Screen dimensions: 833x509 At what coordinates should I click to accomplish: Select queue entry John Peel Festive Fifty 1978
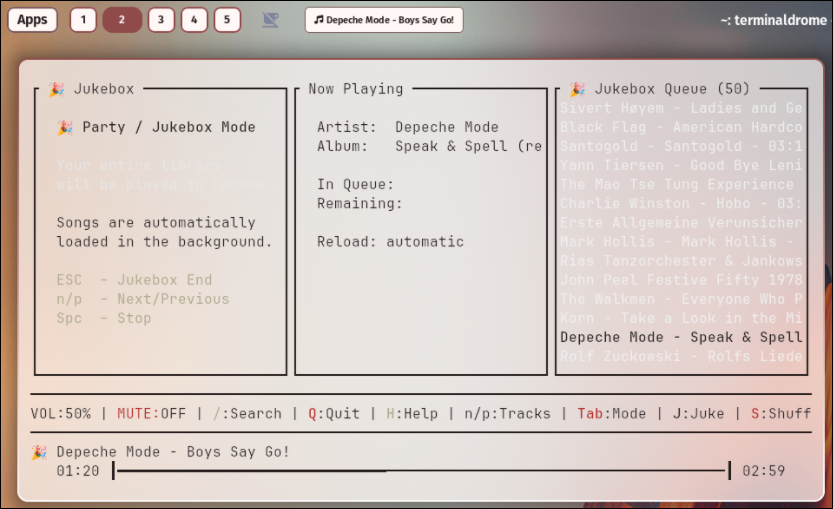click(681, 280)
